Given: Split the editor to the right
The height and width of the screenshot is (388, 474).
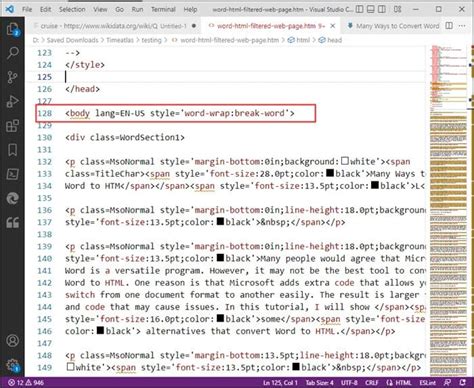Looking at the screenshot, I should [x=449, y=26].
